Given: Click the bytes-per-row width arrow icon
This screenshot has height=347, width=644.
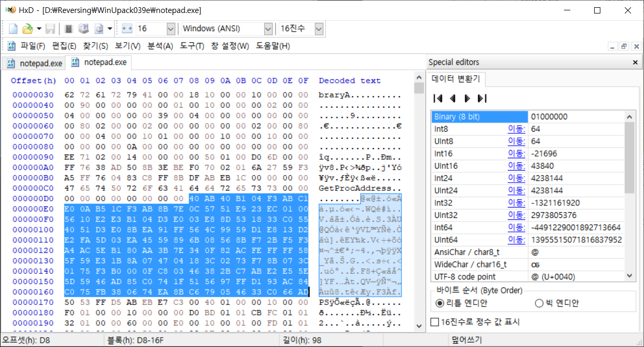Looking at the screenshot, I should (x=127, y=29).
